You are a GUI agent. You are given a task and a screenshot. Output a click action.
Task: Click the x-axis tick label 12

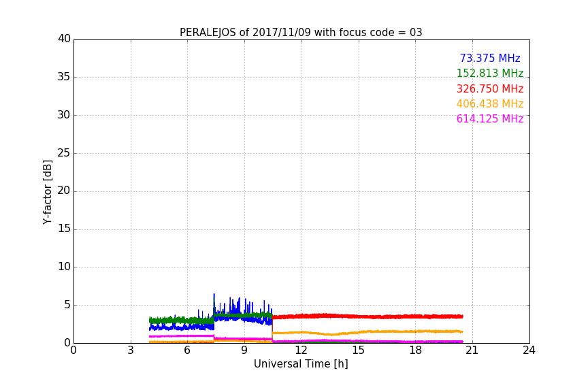pyautogui.click(x=301, y=350)
